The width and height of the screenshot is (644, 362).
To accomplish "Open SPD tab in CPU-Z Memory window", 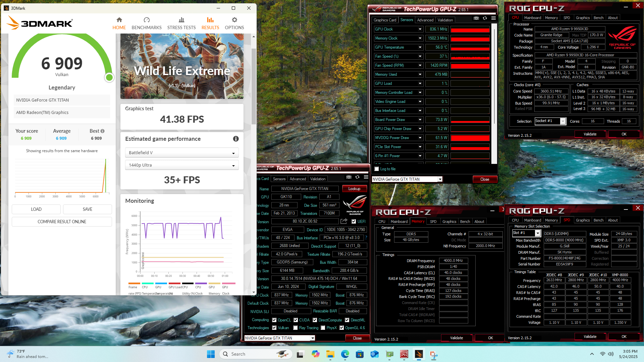I will pos(433,222).
